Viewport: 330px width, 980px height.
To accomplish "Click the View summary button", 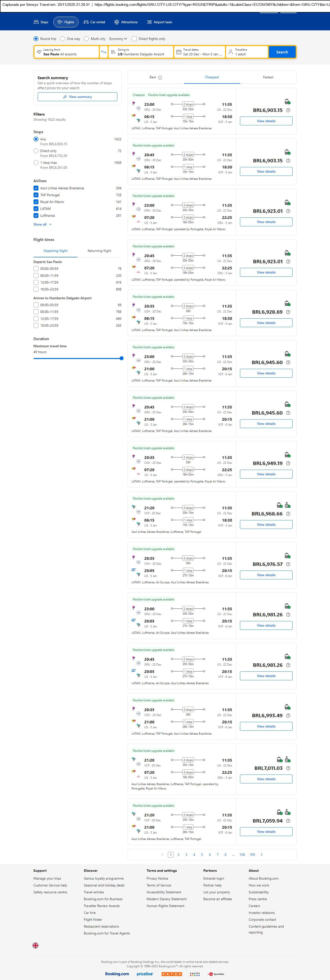I will coord(77,97).
